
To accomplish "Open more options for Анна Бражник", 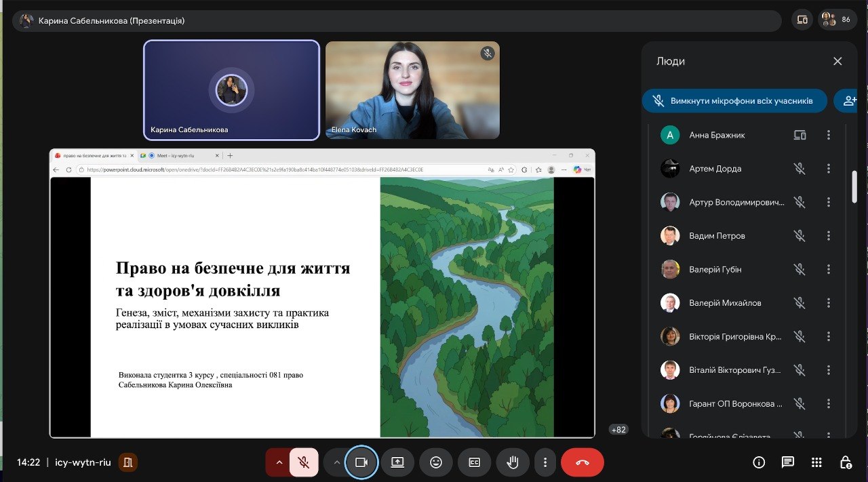I will 828,135.
